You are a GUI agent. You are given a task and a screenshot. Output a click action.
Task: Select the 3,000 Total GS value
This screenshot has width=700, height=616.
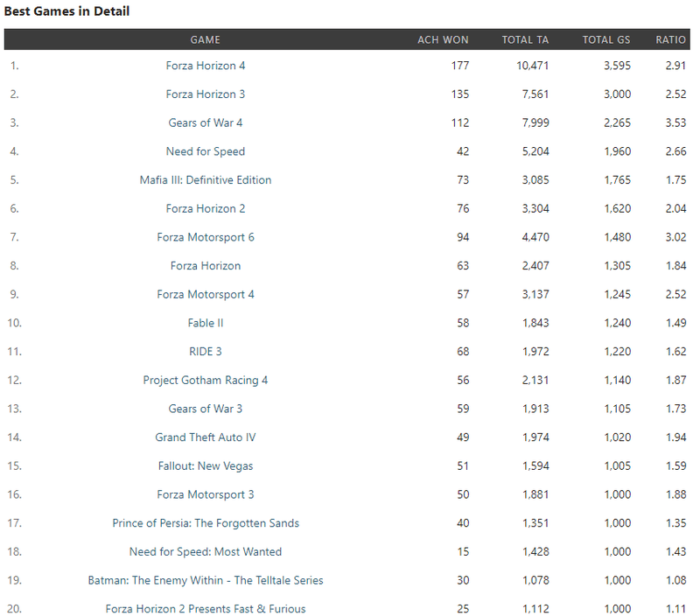coord(618,94)
